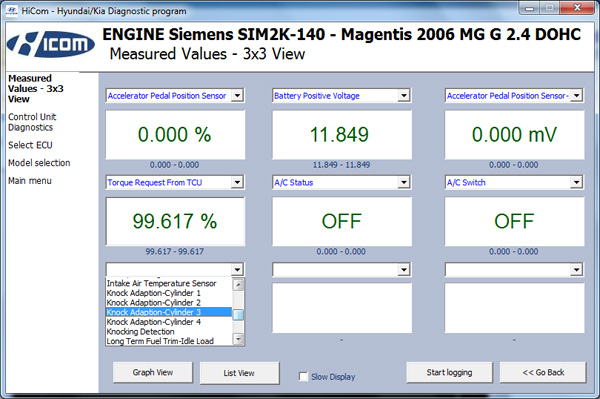Click the parameter list scrollbar down arrow
The width and height of the screenshot is (600, 399).
tap(238, 339)
